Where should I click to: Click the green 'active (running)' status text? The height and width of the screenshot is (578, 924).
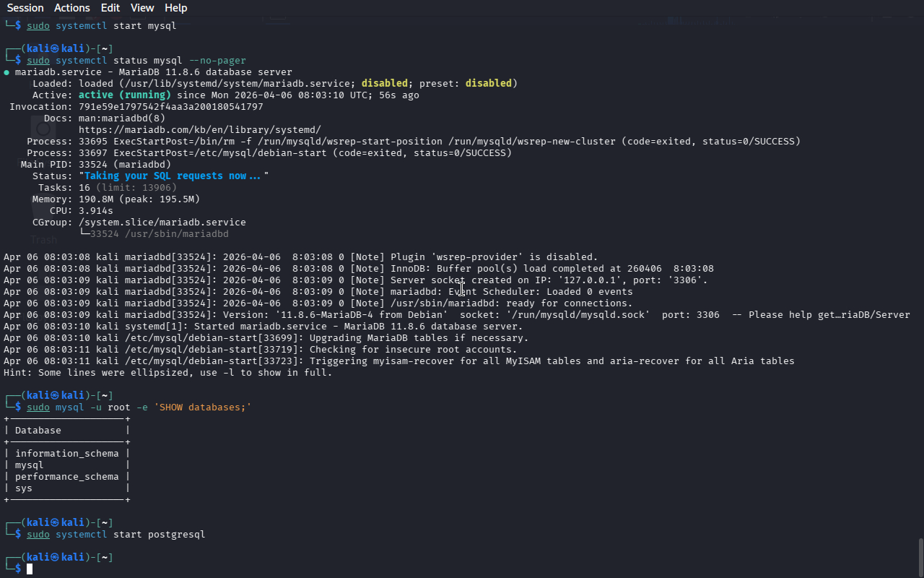(x=125, y=95)
